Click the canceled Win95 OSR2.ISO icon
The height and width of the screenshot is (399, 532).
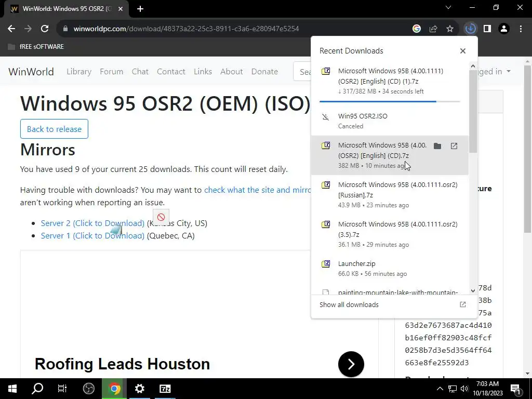(x=326, y=117)
